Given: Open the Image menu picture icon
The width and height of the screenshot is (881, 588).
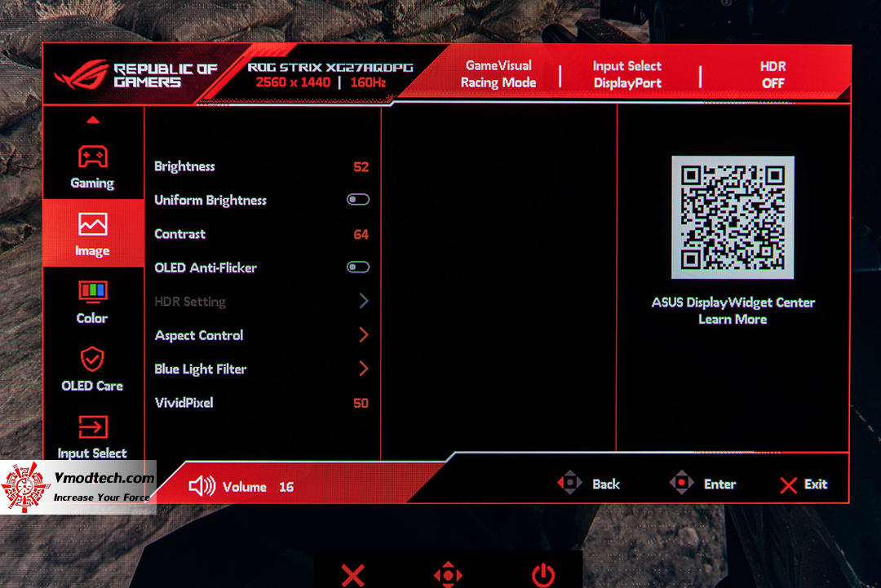Looking at the screenshot, I should point(93,224).
